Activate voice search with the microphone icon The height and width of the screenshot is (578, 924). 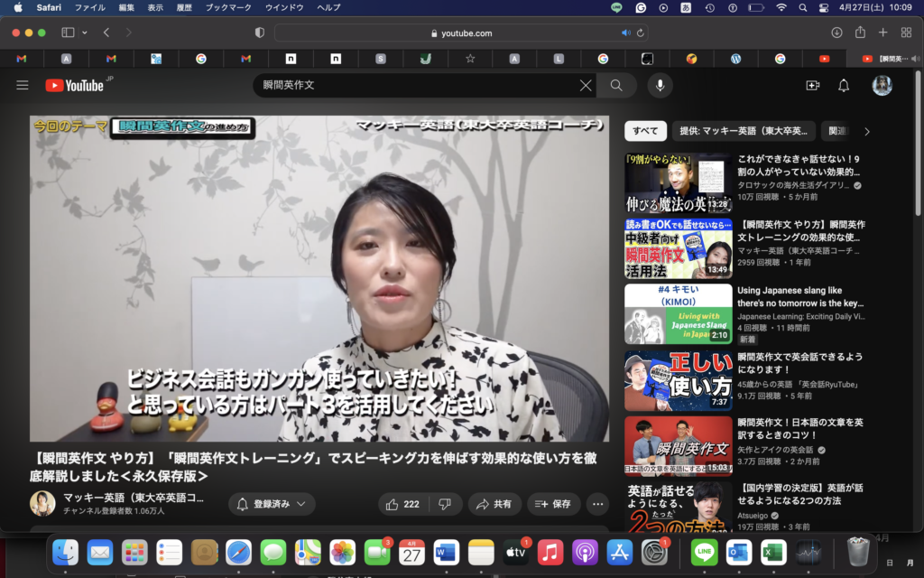coord(660,85)
